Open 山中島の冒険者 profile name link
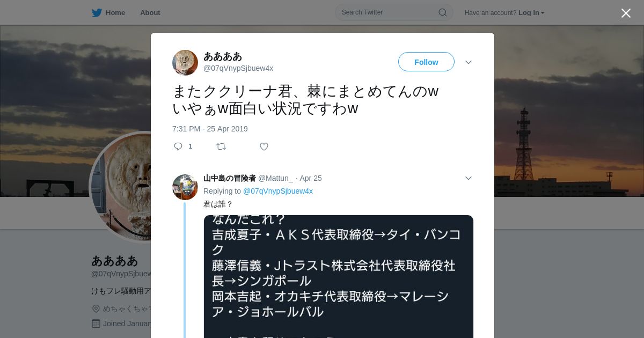The width and height of the screenshot is (644, 338). tap(230, 178)
